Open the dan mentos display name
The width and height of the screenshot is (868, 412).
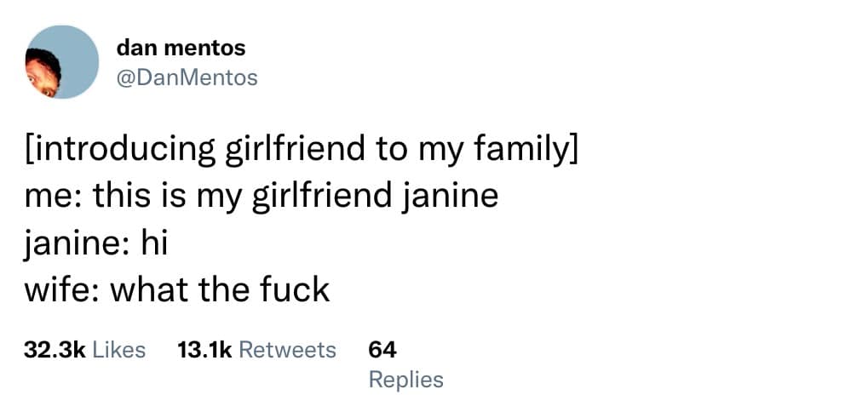tap(181, 49)
